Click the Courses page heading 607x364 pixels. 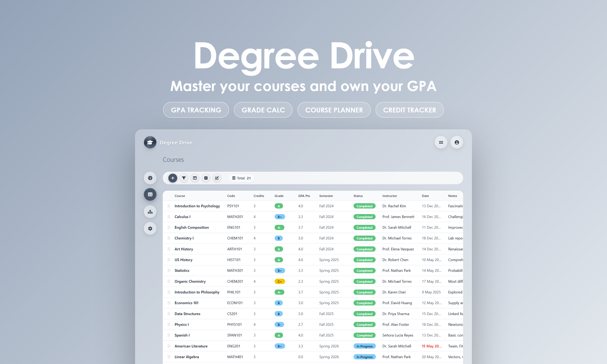(173, 160)
